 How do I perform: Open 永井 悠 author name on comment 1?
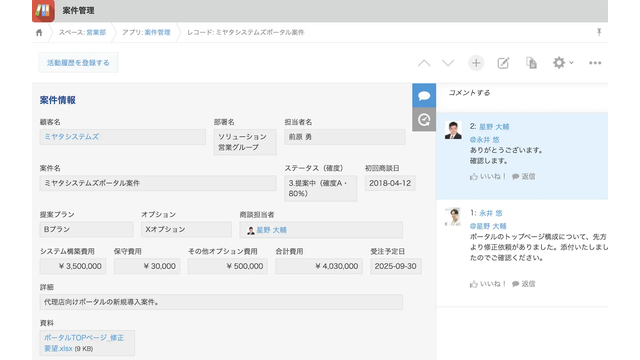tap(491, 213)
